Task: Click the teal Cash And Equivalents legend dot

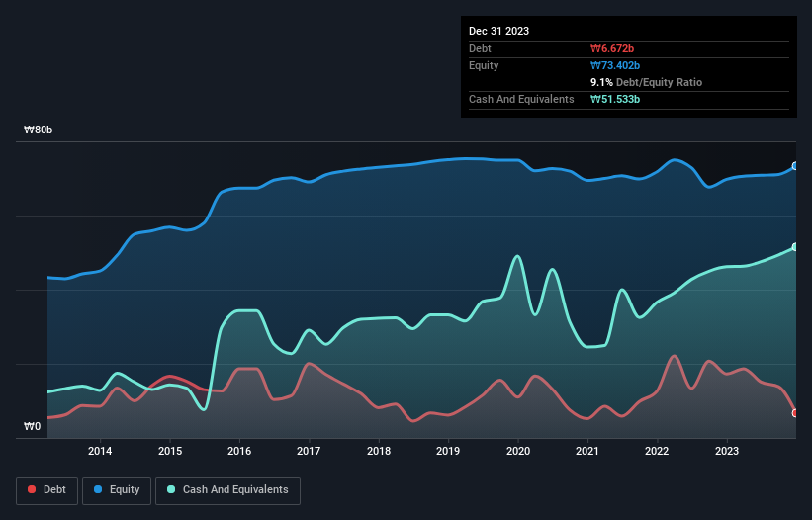Action: point(171,489)
